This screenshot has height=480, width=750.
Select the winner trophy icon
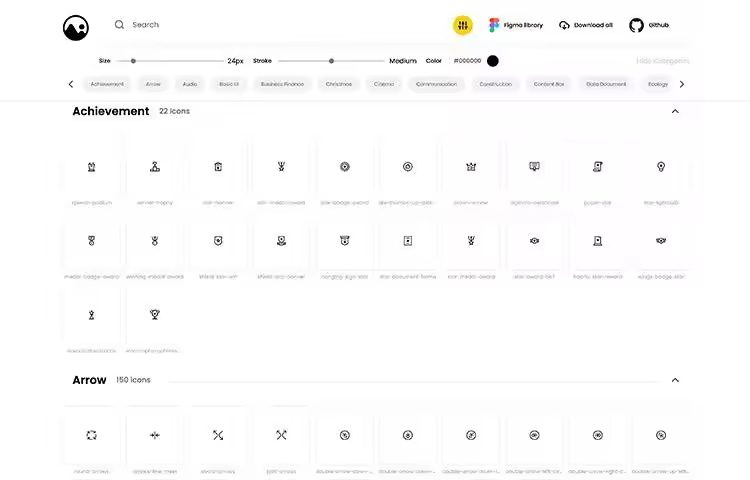(x=155, y=167)
